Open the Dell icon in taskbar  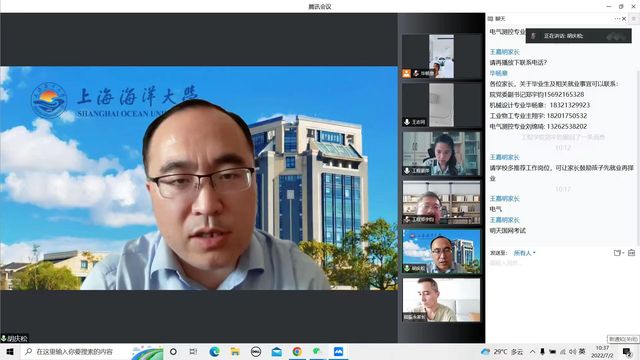(x=256, y=351)
